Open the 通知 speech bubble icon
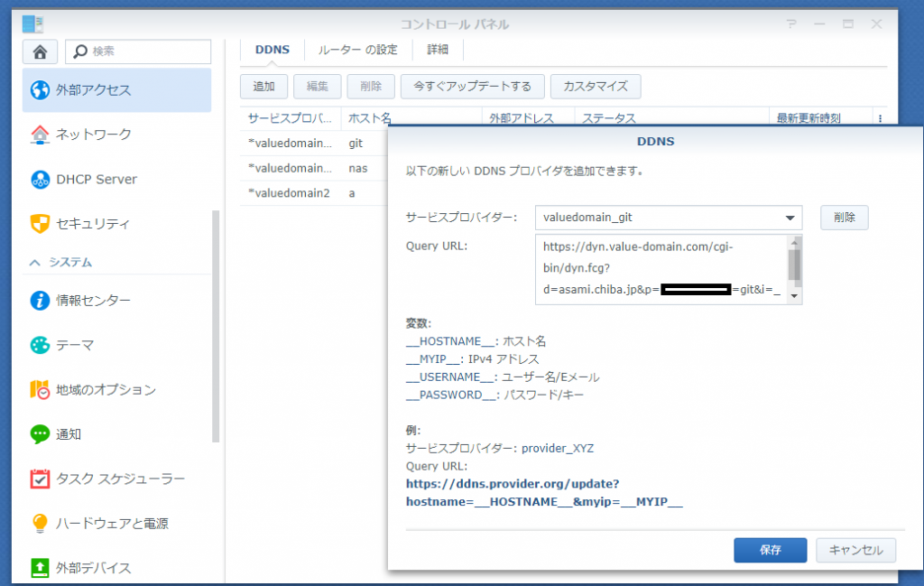Image resolution: width=924 pixels, height=586 pixels. click(40, 434)
